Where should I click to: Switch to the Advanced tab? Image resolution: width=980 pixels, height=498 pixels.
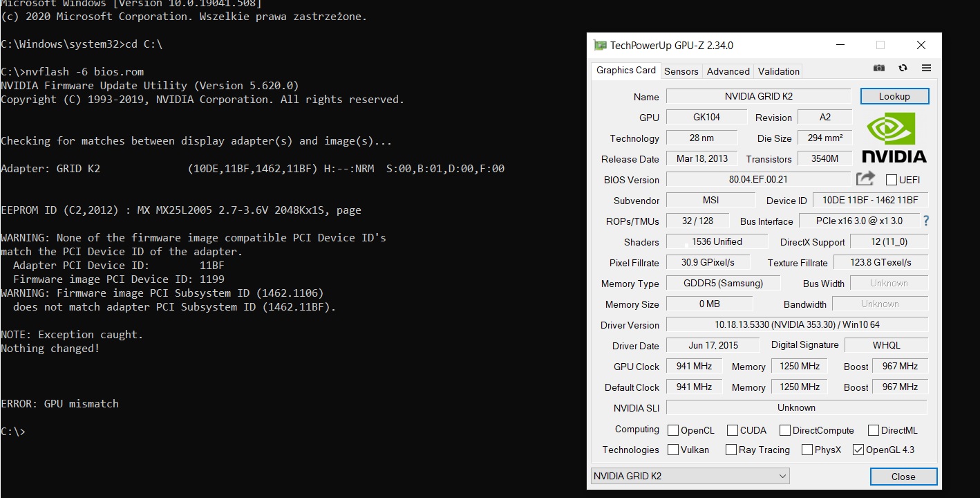tap(728, 71)
